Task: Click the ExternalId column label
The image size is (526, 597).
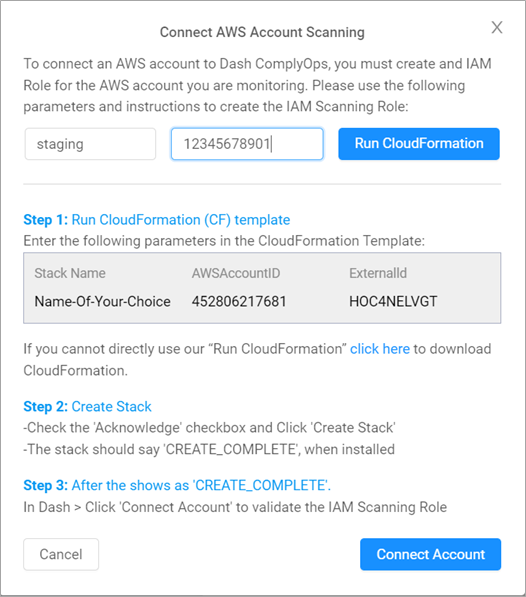Action: pos(378,273)
